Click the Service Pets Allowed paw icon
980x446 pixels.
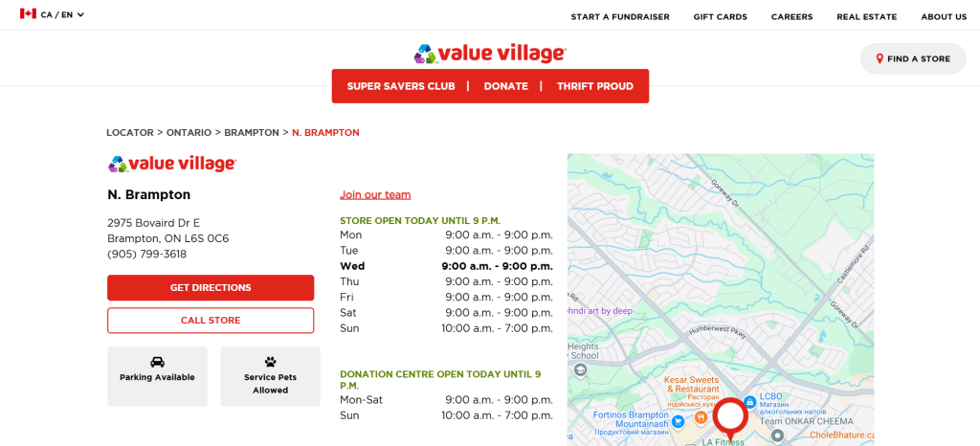pyautogui.click(x=270, y=362)
